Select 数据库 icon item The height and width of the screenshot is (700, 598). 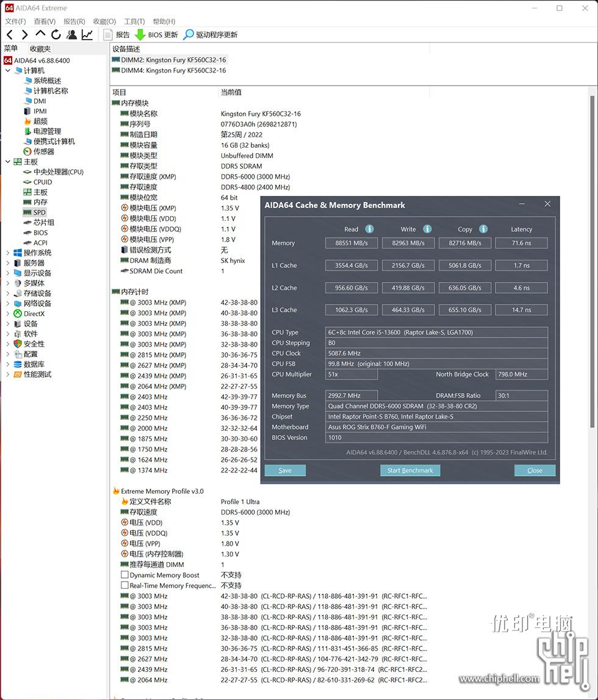tap(29, 364)
